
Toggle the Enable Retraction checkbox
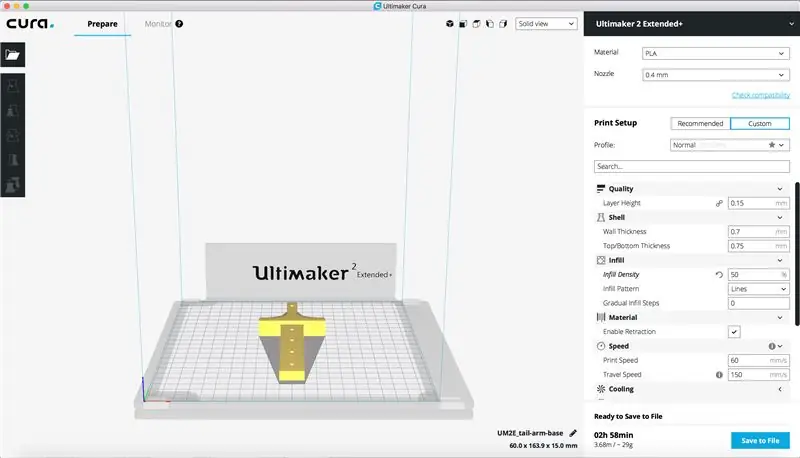[x=734, y=332]
